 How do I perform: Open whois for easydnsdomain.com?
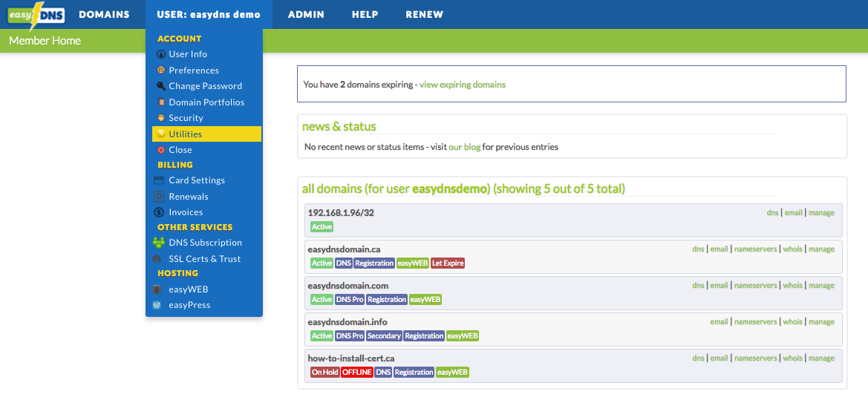coord(792,286)
